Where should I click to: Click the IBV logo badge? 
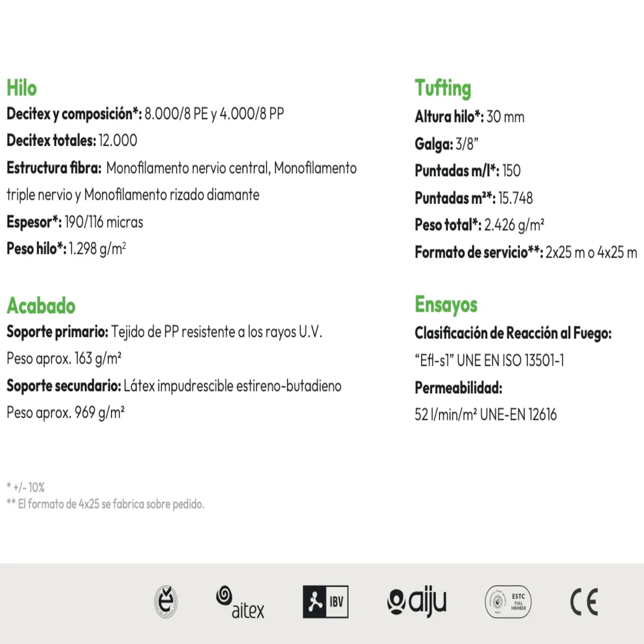pyautogui.click(x=326, y=602)
